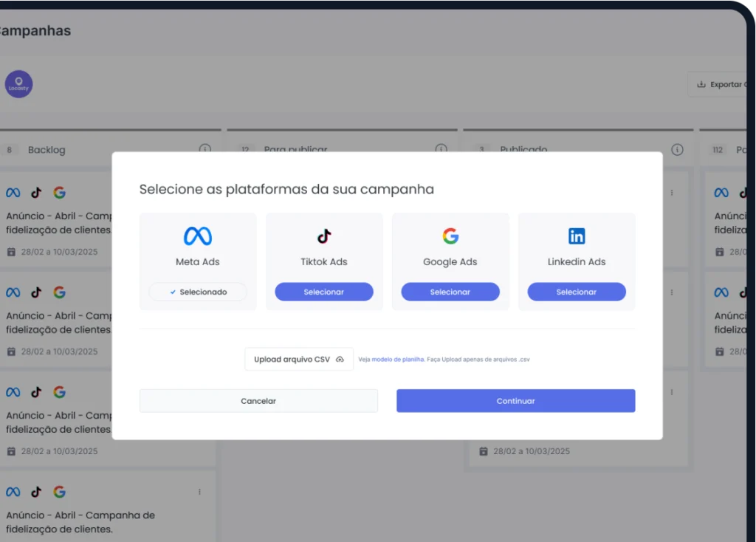The image size is (756, 542).
Task: Click the Backlog column header
Action: click(47, 150)
